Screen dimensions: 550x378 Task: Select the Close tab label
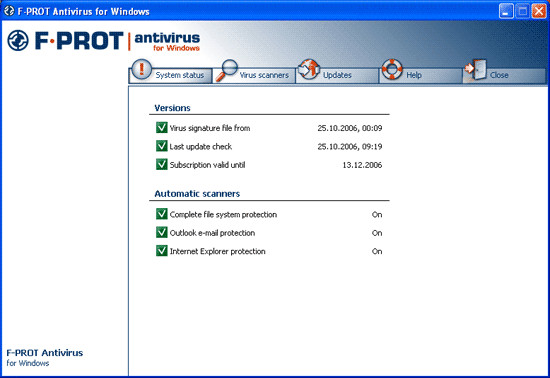[x=499, y=75]
